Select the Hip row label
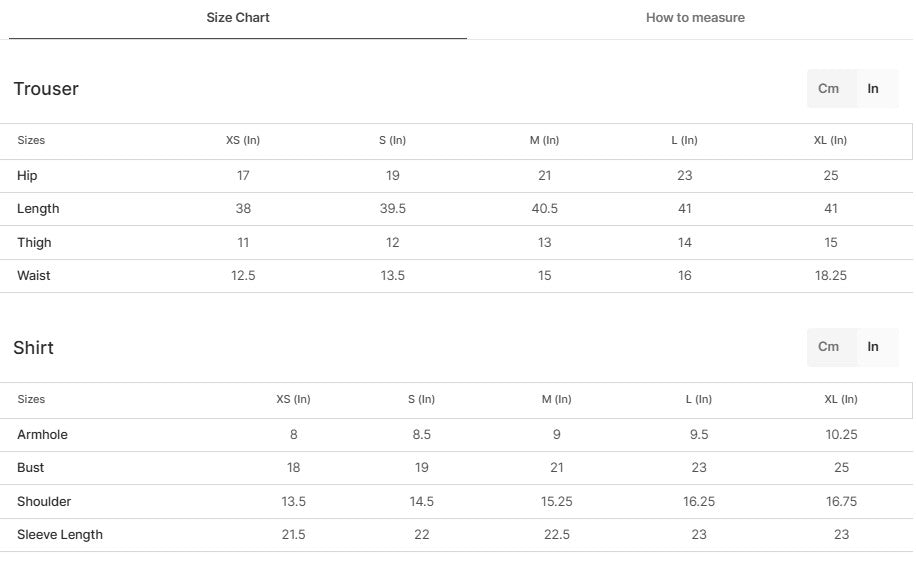Image resolution: width=916 pixels, height=571 pixels. [x=27, y=176]
